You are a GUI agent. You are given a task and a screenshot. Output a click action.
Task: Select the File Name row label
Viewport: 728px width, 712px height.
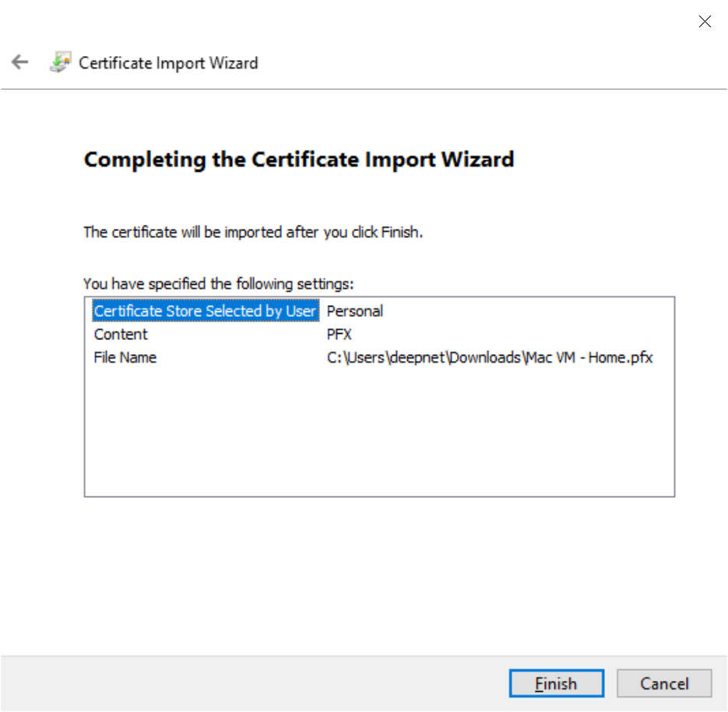(x=125, y=358)
